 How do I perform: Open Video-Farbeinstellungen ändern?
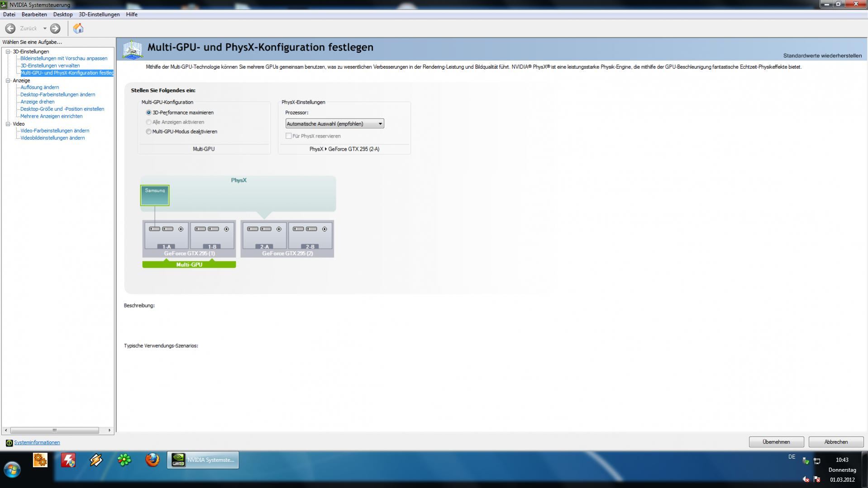[x=55, y=131]
